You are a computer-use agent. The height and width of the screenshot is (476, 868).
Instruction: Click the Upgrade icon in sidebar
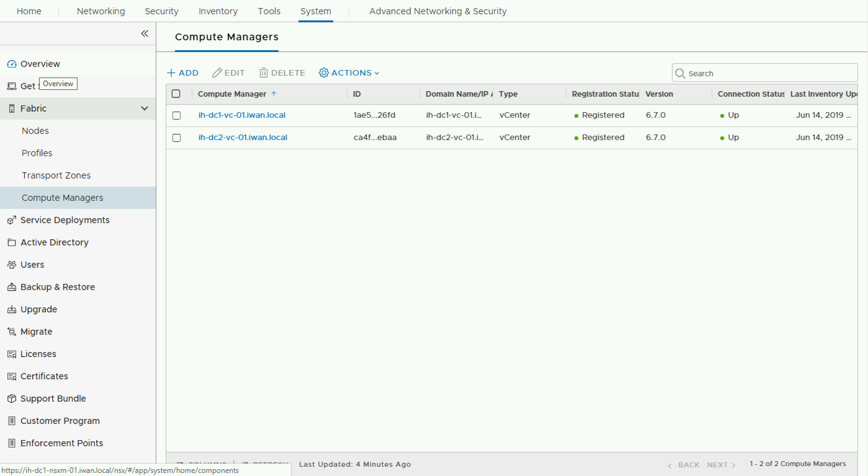pos(11,309)
